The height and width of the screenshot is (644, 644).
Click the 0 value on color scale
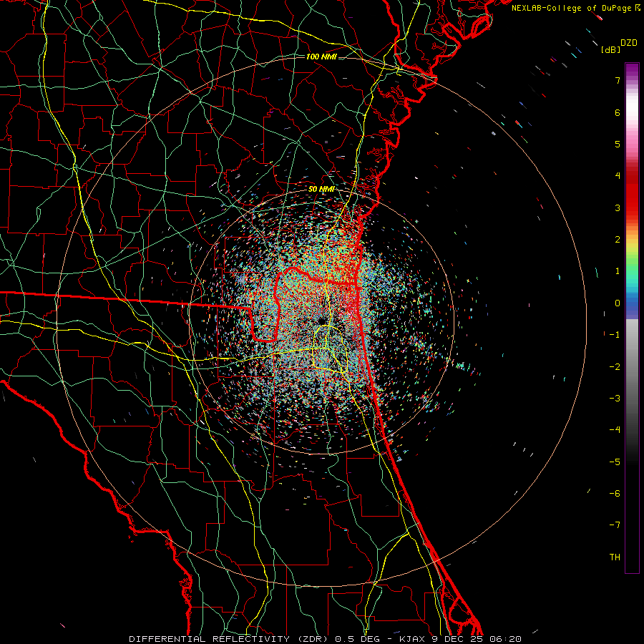point(618,303)
